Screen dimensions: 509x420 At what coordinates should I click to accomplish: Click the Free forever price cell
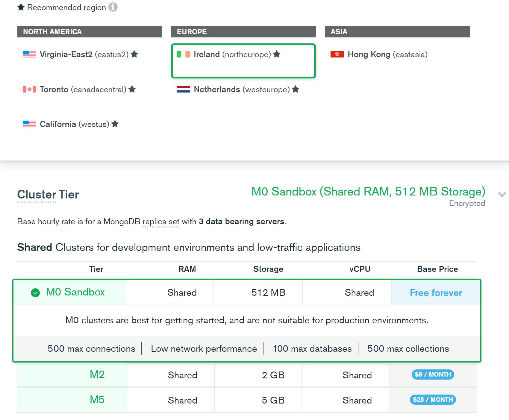[x=436, y=292]
